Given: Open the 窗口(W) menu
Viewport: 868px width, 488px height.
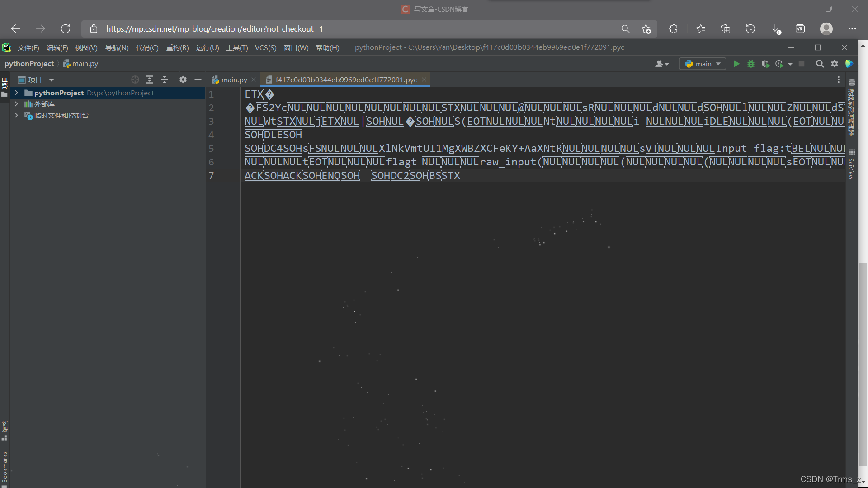Looking at the screenshot, I should point(296,47).
